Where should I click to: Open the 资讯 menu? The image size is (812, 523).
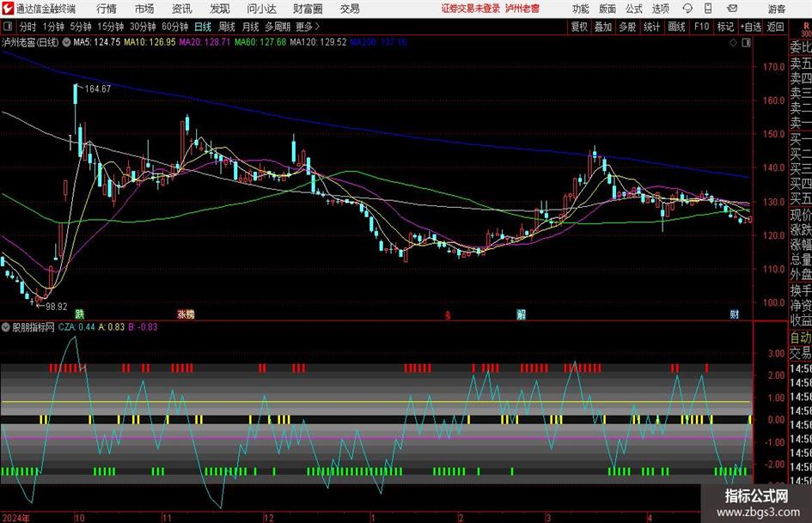[182, 9]
